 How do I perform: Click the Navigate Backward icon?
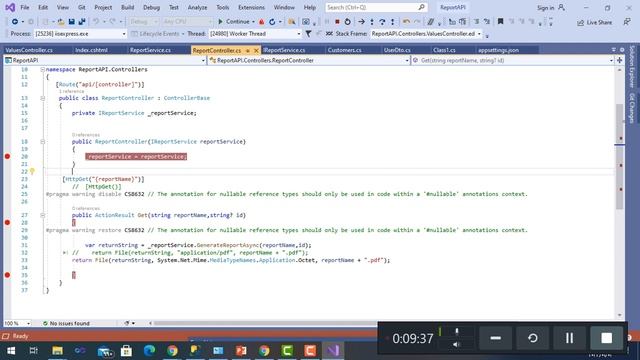[15, 22]
